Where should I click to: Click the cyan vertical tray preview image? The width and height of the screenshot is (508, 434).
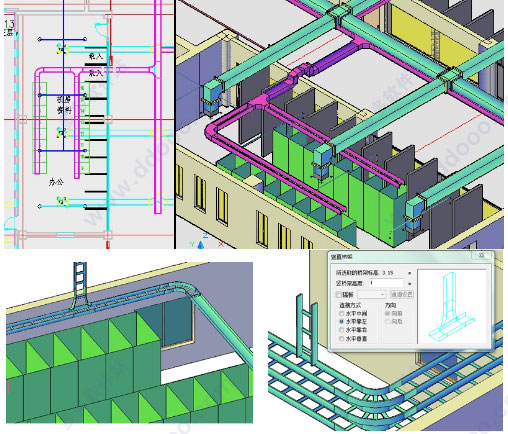click(451, 306)
